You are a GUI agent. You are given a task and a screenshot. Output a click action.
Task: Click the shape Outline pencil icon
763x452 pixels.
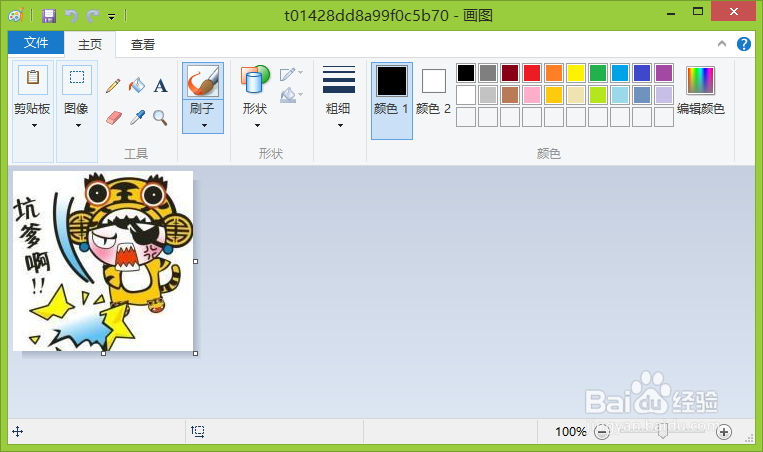(x=288, y=74)
